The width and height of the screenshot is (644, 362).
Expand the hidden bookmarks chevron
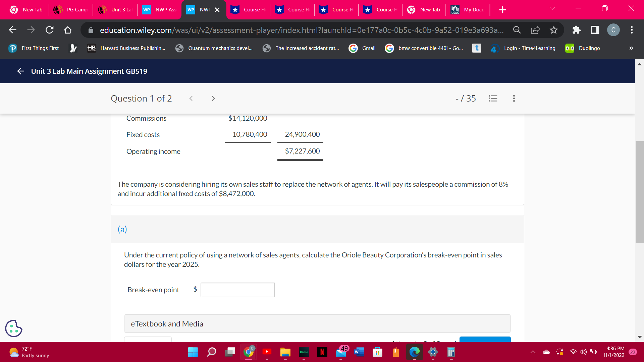pyautogui.click(x=631, y=48)
